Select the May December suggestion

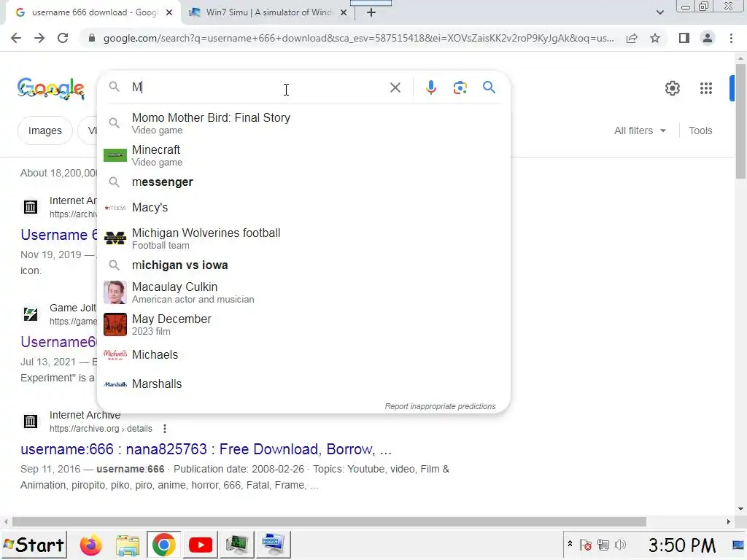pyautogui.click(x=303, y=324)
